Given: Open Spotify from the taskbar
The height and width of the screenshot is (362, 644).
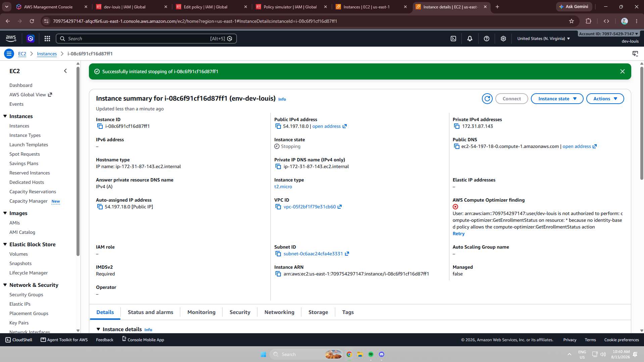Looking at the screenshot, I should (371, 354).
